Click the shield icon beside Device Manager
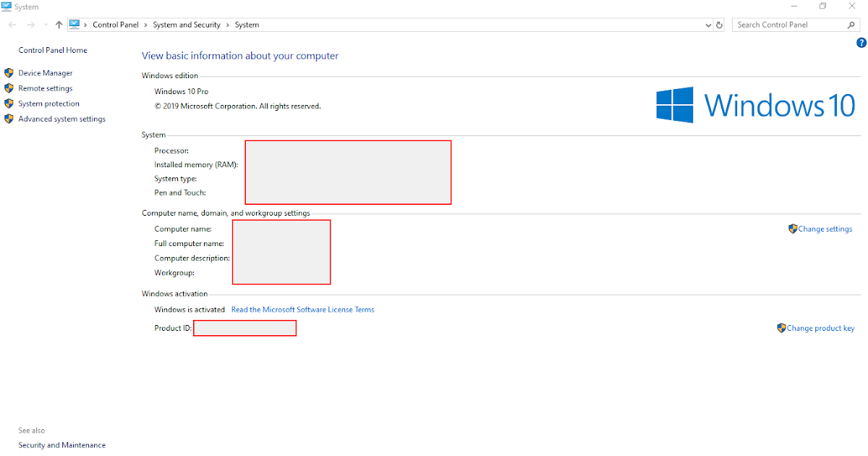868x456 pixels. [x=9, y=73]
